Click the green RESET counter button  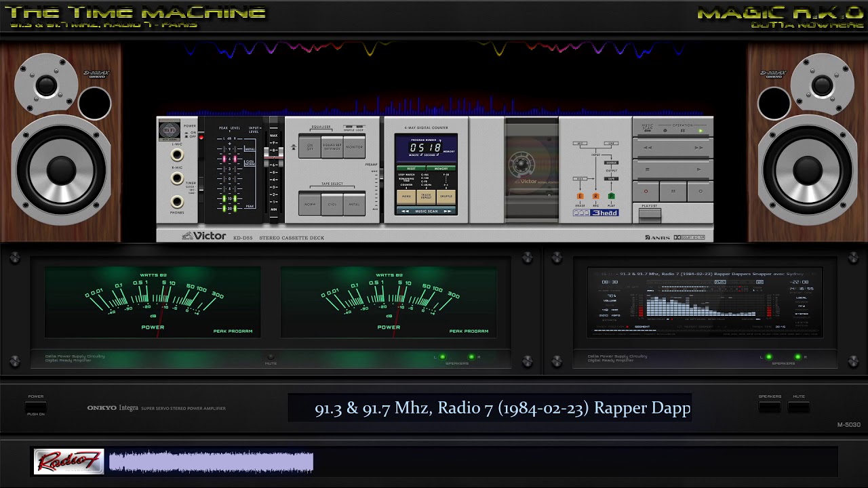tap(411, 168)
